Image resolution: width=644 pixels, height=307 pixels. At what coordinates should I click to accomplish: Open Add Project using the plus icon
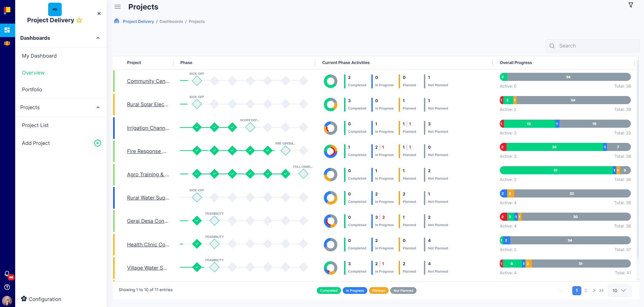click(x=97, y=143)
